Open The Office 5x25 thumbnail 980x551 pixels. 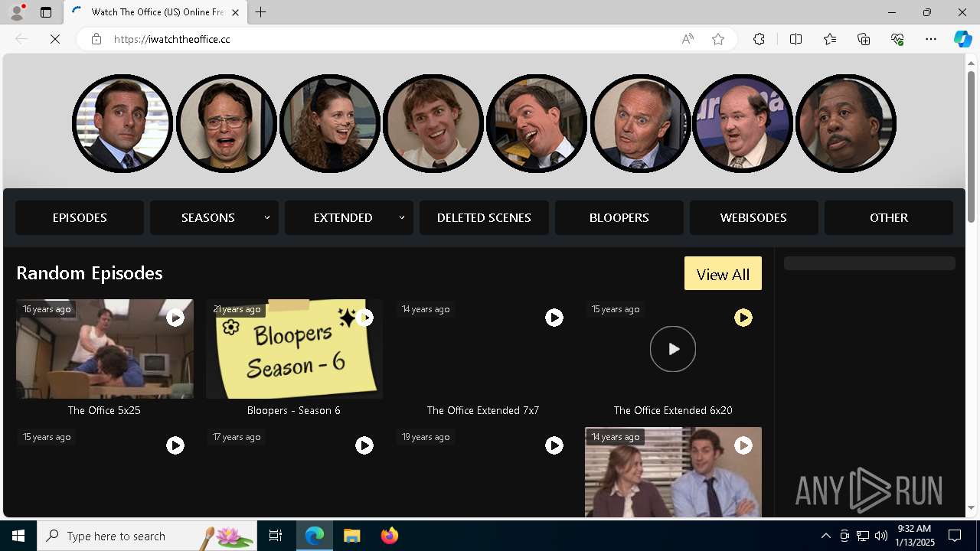tap(105, 349)
